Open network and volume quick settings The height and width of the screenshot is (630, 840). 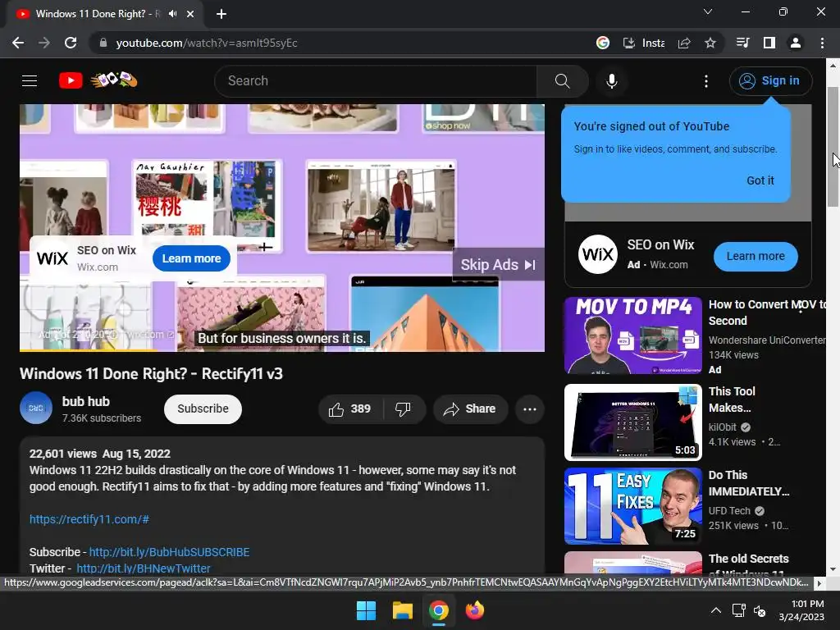coord(749,610)
